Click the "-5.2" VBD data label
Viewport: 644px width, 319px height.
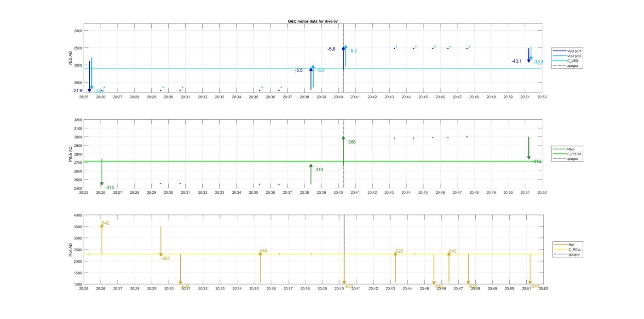[353, 51]
